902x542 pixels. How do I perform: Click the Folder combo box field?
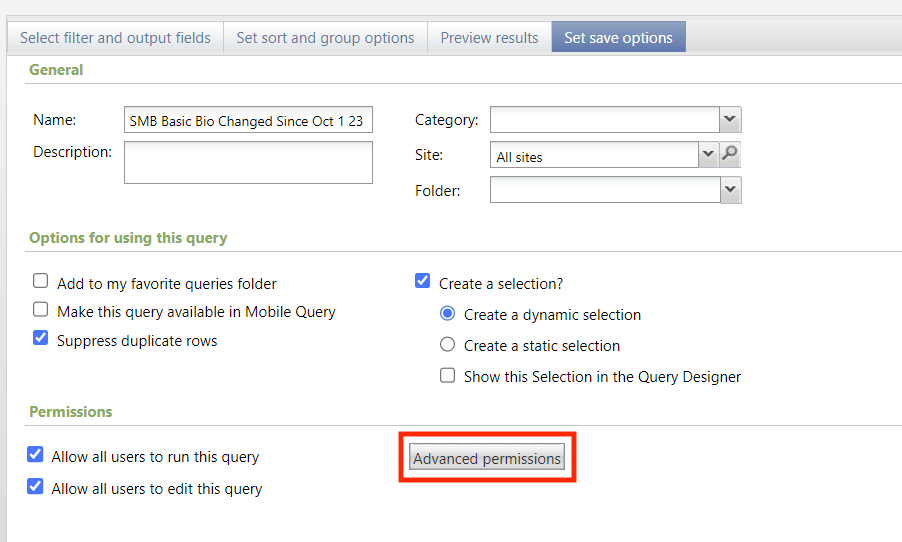point(605,190)
